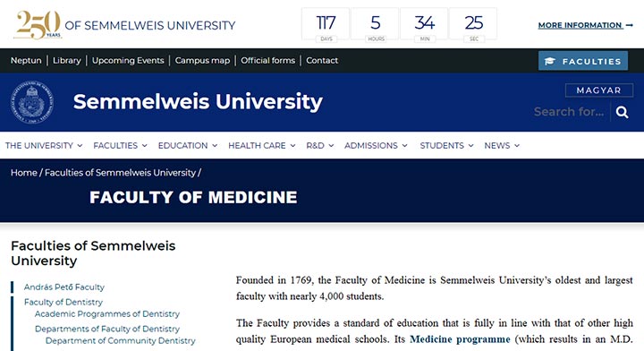Switch language to Magyar

point(598,90)
